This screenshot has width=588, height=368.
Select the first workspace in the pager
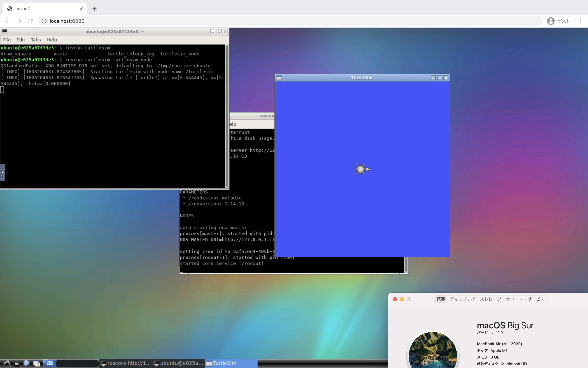(50, 363)
